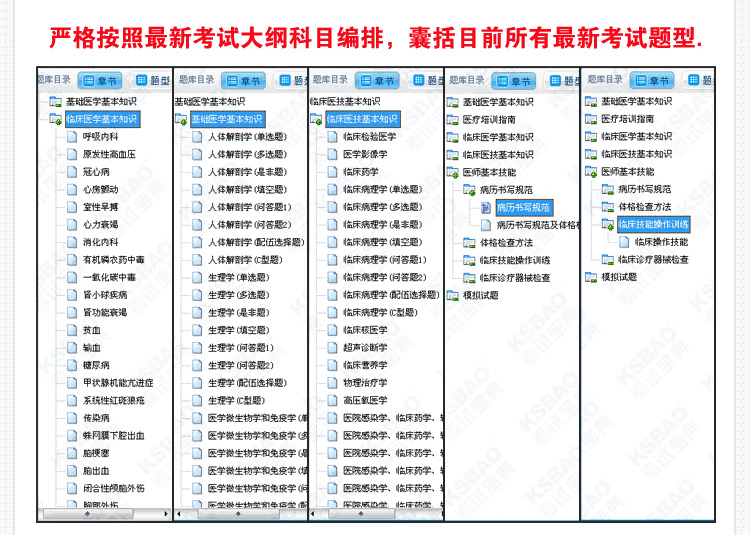Open 题型 tab above the 呼吸内科 list
The image size is (750, 535).
click(153, 81)
